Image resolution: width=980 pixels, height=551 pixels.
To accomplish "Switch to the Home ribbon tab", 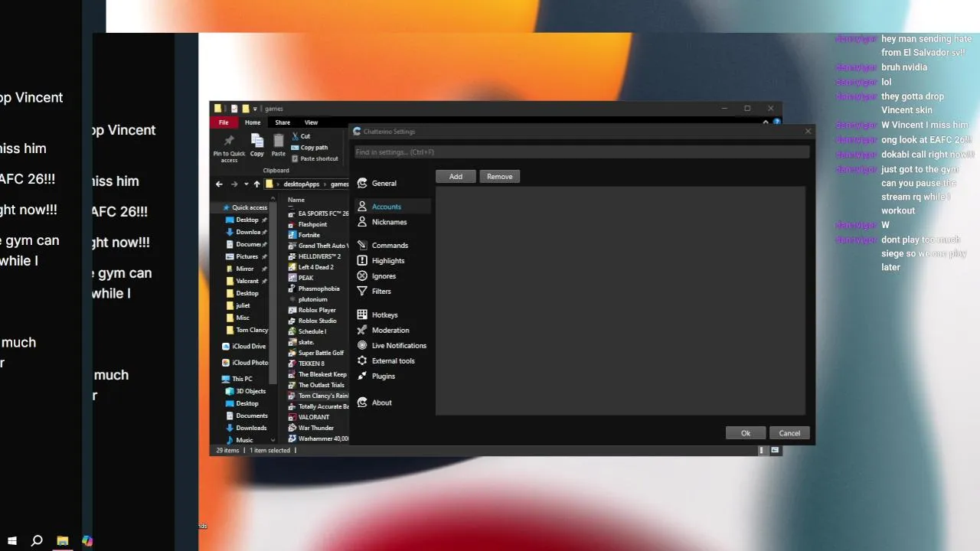I will [x=253, y=122].
